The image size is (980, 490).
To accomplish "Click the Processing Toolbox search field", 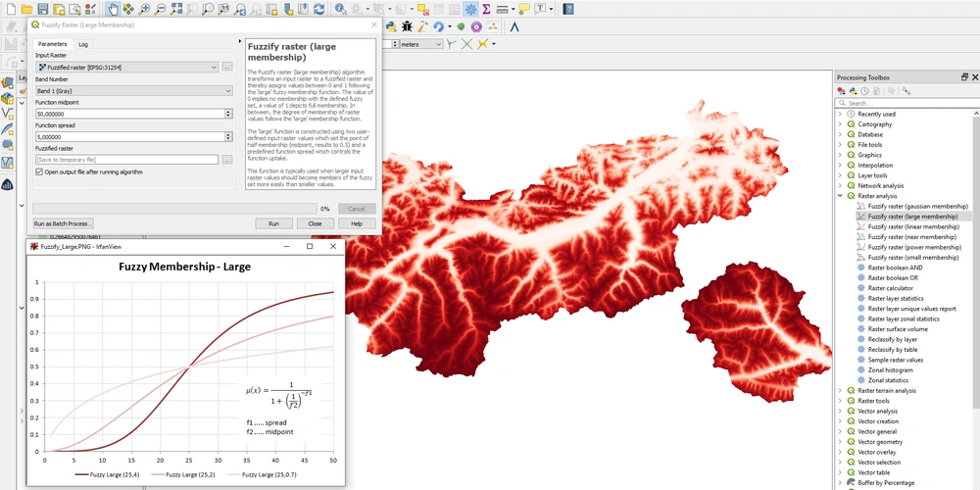I will click(x=906, y=103).
